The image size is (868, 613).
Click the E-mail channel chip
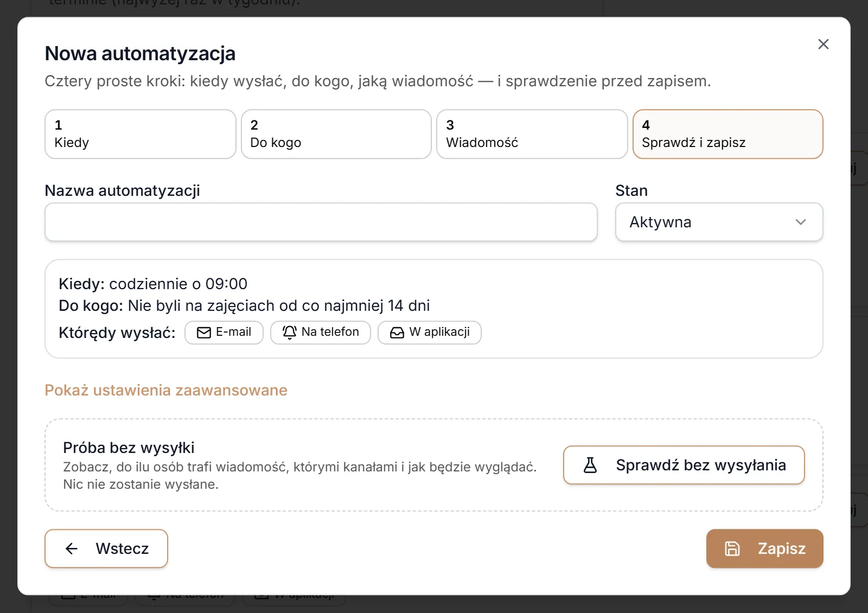click(224, 333)
